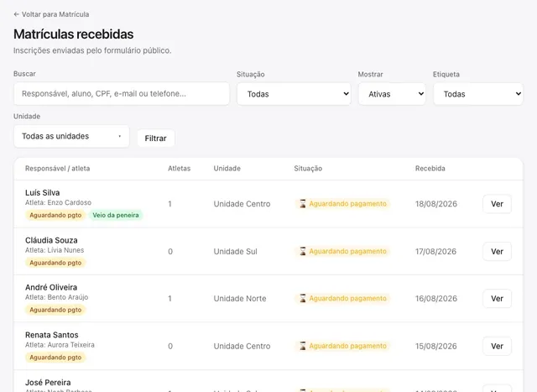Click Atleta: Aurora Teixeira text
The width and height of the screenshot is (537, 392).
(60, 345)
